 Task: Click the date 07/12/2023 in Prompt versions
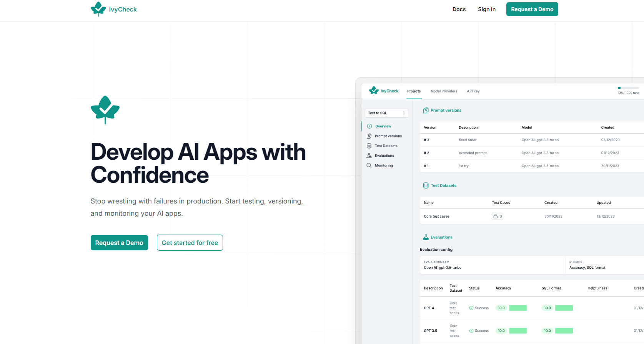610,140
